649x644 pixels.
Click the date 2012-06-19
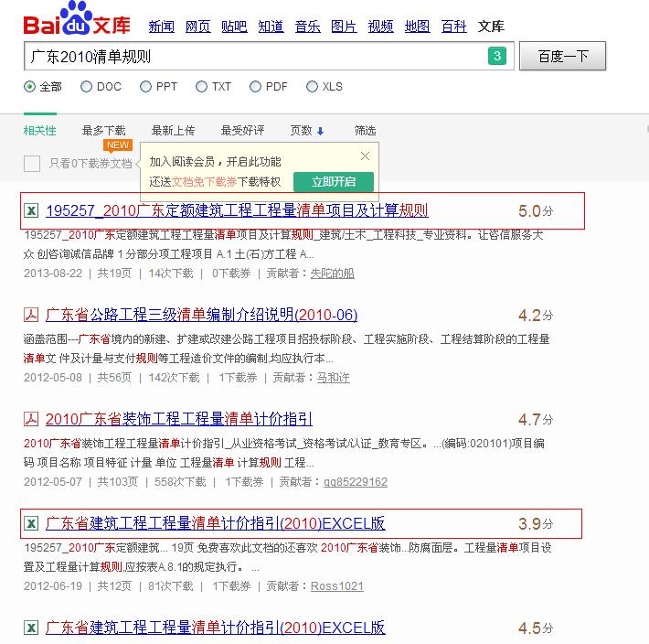click(53, 586)
